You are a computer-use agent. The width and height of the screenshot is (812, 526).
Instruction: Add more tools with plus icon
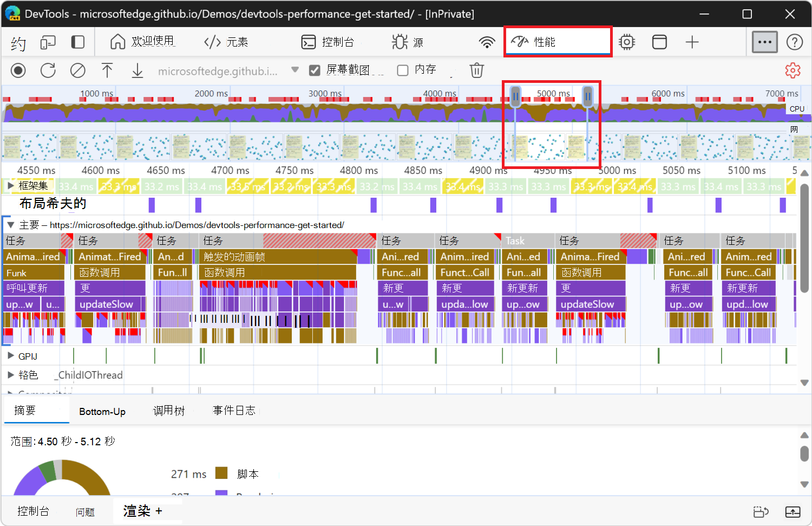pyautogui.click(x=692, y=42)
